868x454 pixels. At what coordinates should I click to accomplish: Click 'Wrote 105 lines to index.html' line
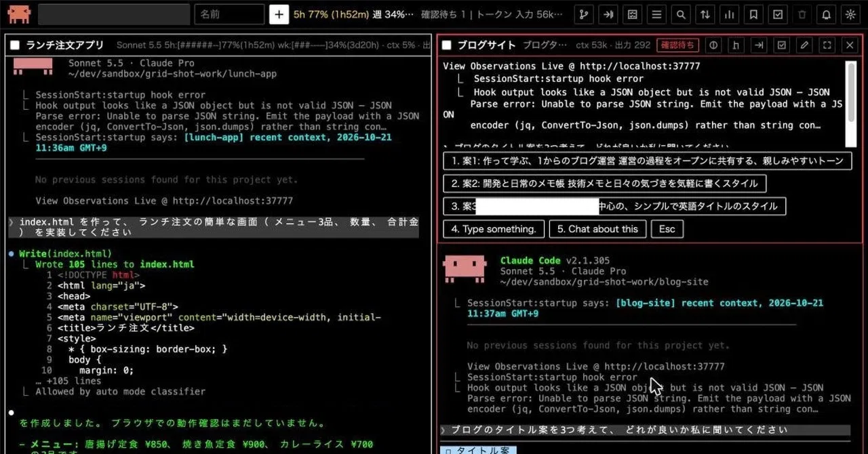pyautogui.click(x=115, y=265)
